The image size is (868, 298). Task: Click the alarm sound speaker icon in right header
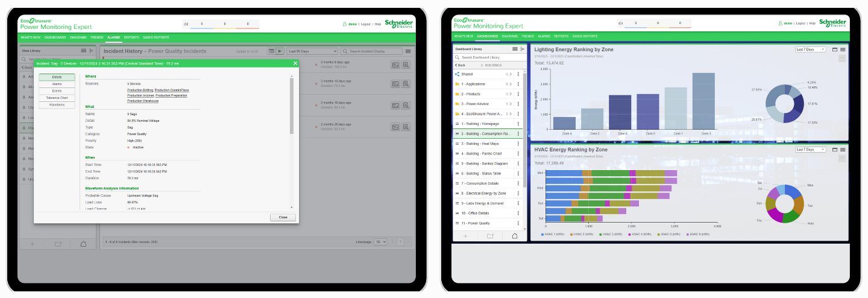620,24
